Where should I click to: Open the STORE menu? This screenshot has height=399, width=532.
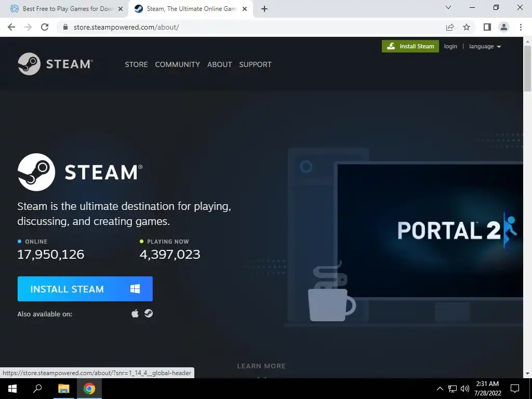click(x=136, y=64)
